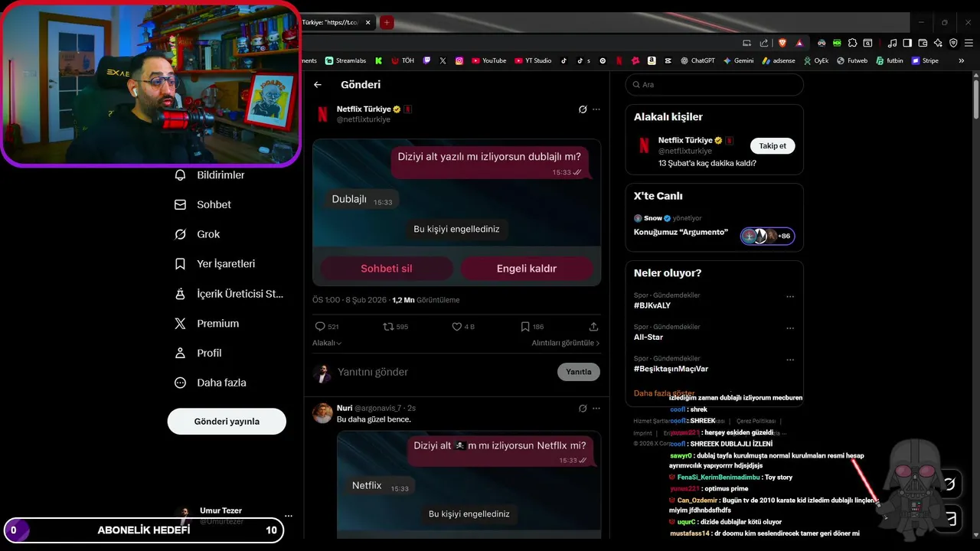
Task: Open more menu for #BeşiktaşınMaçıVar trend
Action: coord(790,360)
